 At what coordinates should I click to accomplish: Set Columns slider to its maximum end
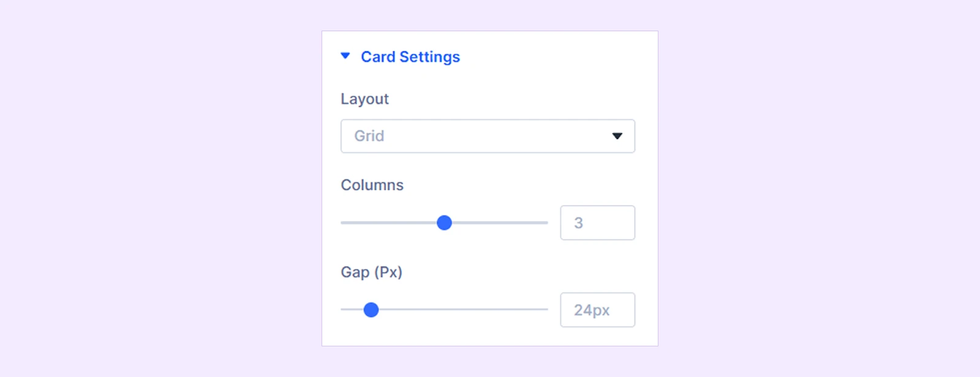pyautogui.click(x=547, y=223)
